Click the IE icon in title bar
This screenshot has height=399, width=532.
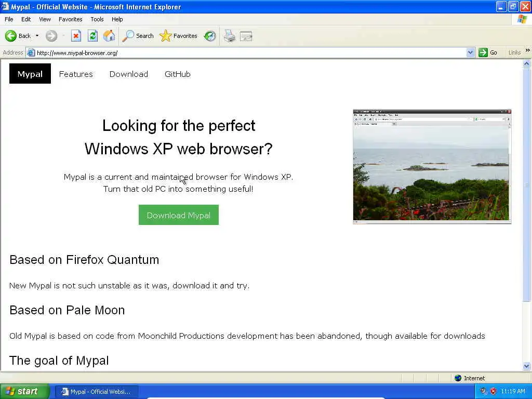pyautogui.click(x=5, y=6)
